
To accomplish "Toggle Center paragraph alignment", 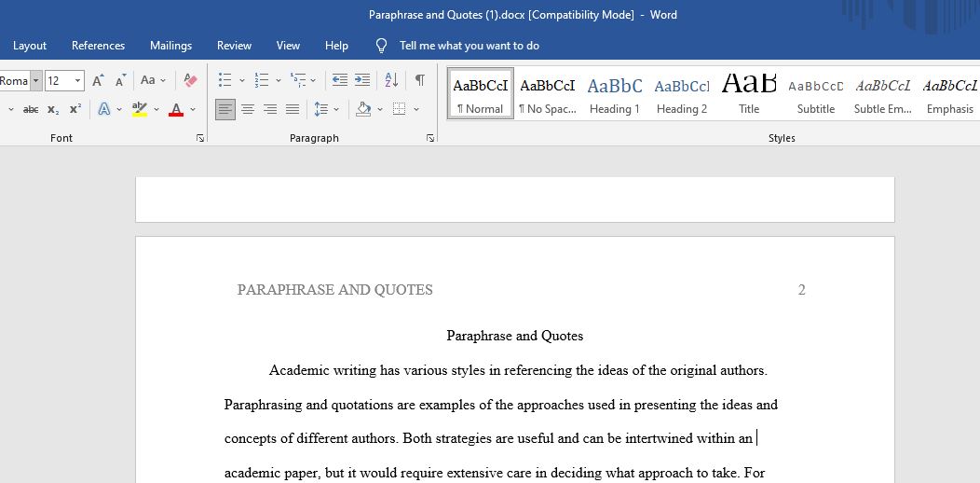I will click(x=248, y=109).
